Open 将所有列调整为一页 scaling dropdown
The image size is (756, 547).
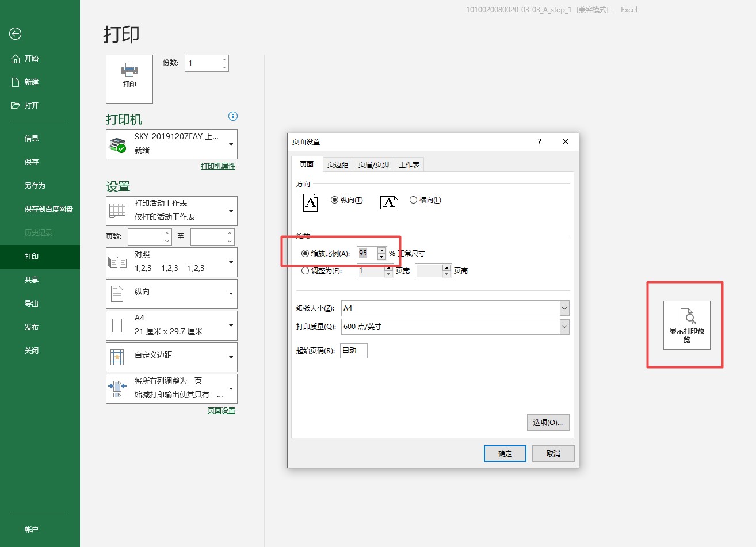pos(171,389)
